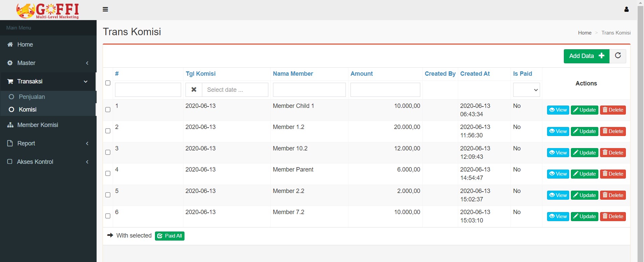Open the Is Paid filter dropdown

[526, 90]
